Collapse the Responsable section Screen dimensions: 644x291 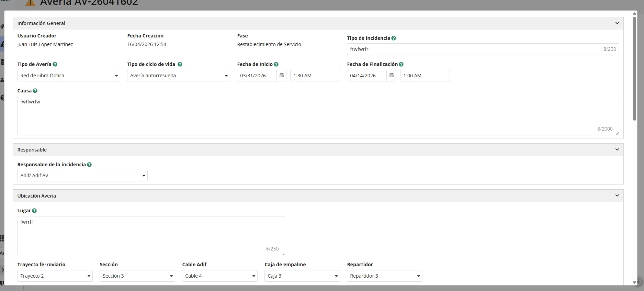pos(617,149)
